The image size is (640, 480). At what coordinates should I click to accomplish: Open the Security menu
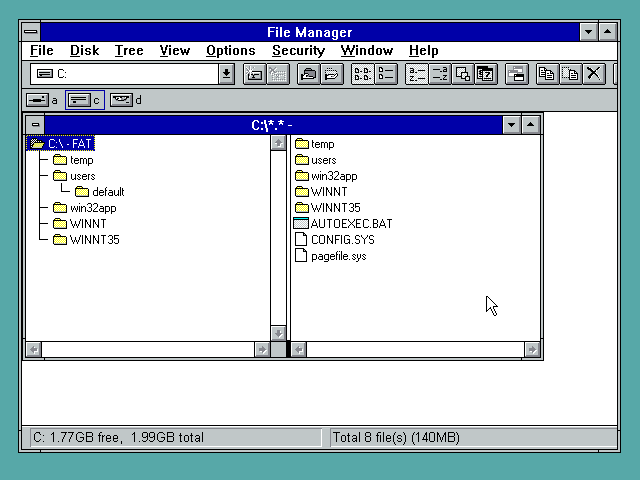298,51
